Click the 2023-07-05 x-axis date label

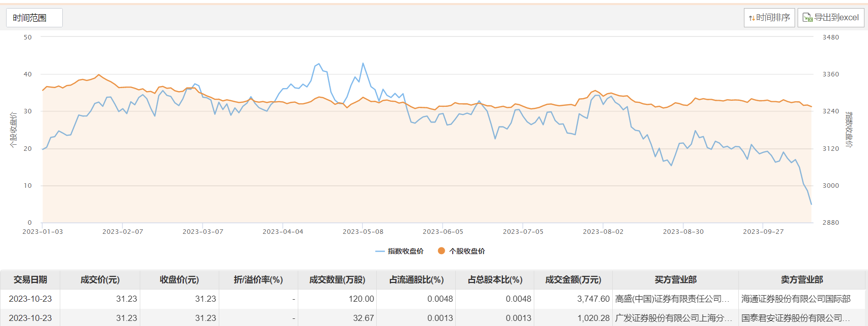coord(523,232)
